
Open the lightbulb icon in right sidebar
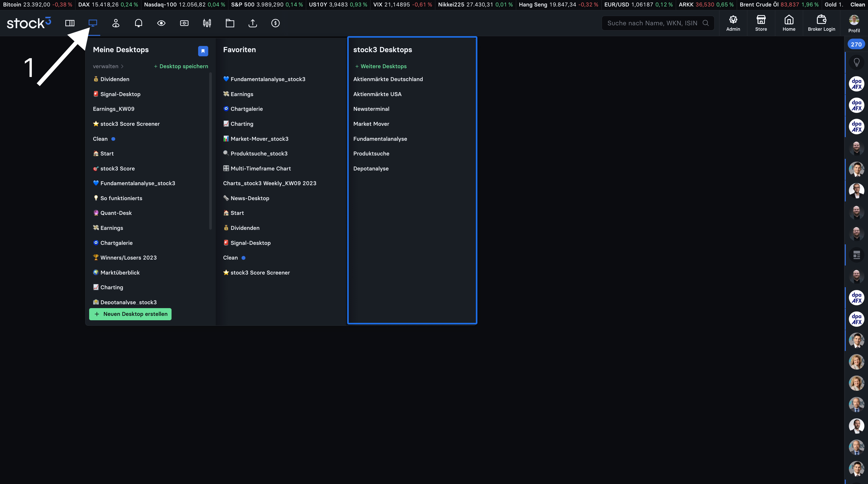pos(857,63)
